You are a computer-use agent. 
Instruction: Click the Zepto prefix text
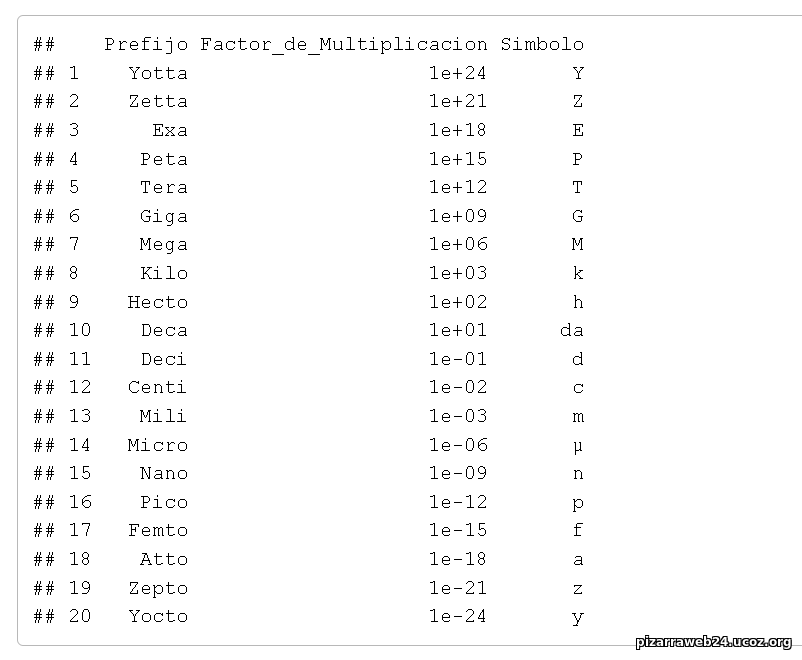157,588
